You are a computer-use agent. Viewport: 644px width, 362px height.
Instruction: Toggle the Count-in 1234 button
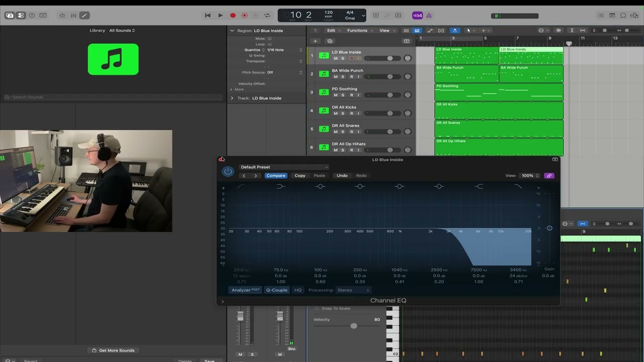click(417, 16)
